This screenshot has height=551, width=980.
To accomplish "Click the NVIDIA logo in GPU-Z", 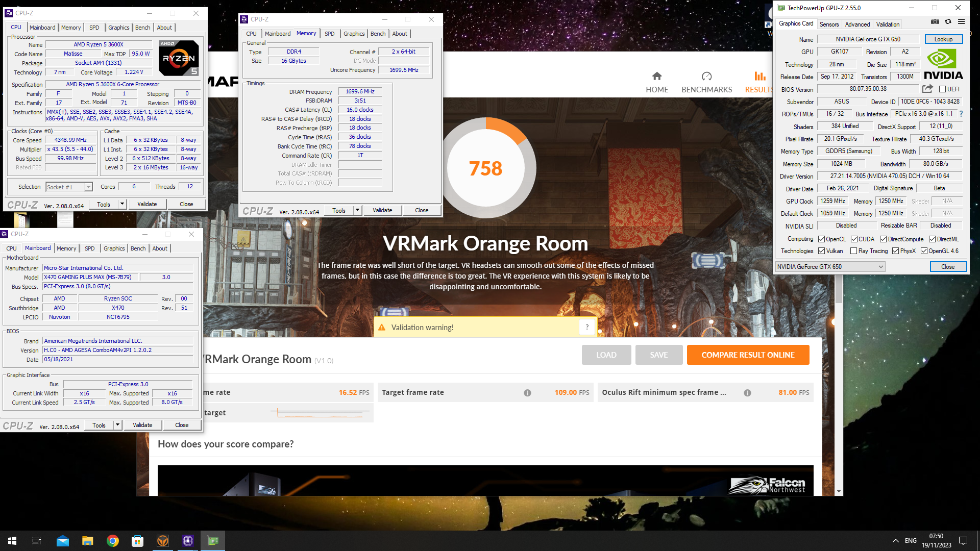I will (943, 64).
